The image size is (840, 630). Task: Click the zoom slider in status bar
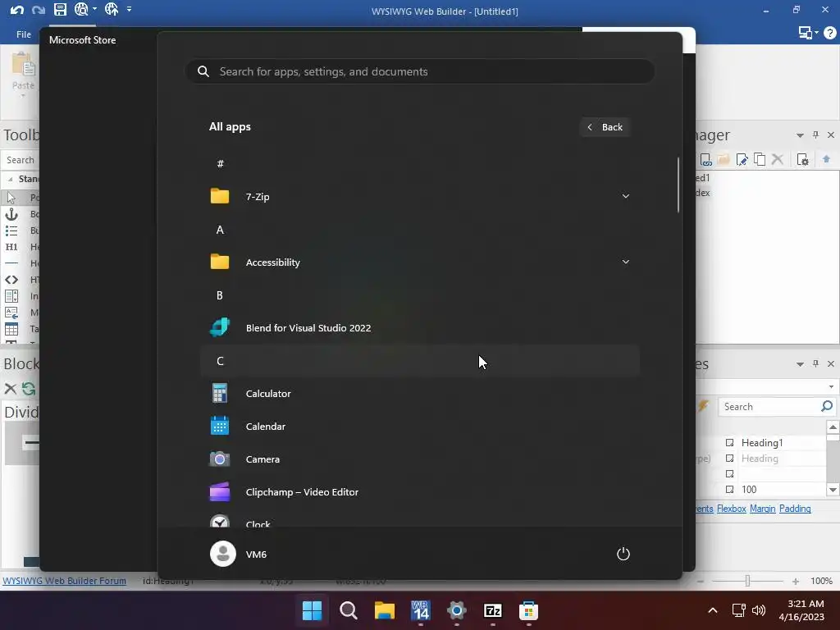[x=748, y=581]
